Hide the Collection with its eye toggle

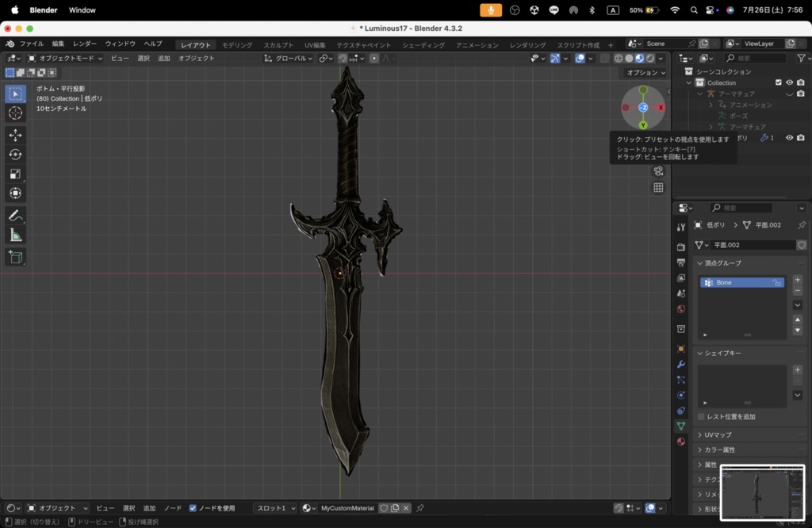[x=789, y=82]
